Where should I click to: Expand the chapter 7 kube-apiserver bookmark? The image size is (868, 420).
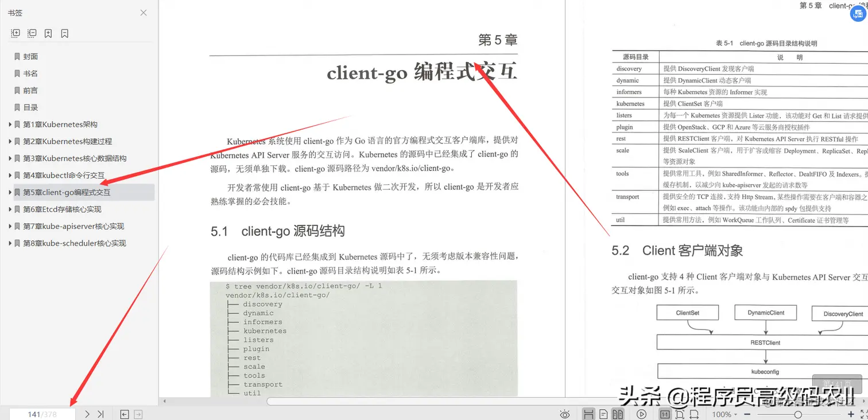pyautogui.click(x=10, y=226)
